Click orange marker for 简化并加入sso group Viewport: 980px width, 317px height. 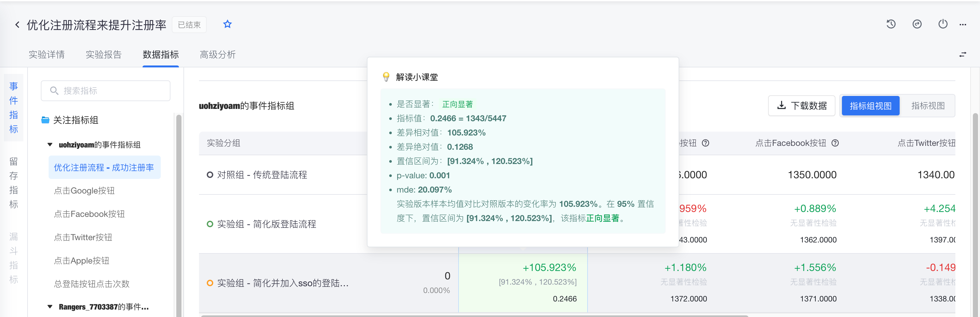point(210,283)
